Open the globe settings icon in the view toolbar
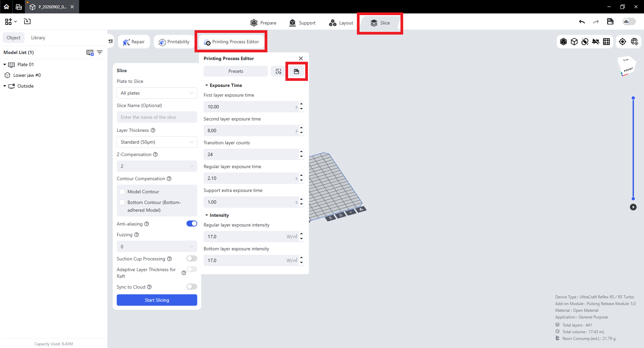 coord(634,42)
